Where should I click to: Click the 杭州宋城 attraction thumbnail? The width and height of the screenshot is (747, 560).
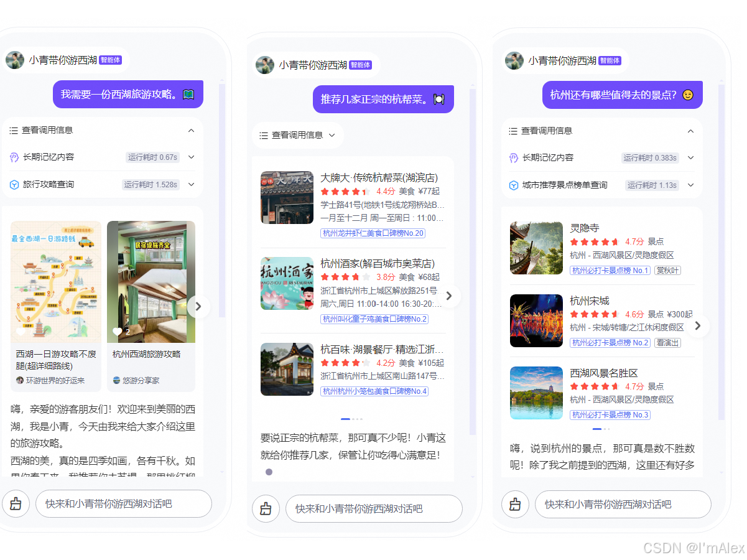tap(536, 320)
